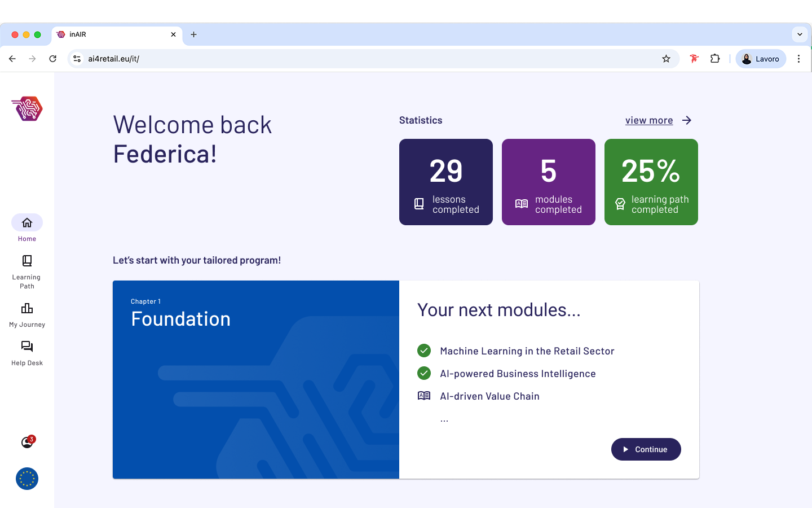Viewport: 812px width, 508px height.
Task: Open AI-driven Value Chain module
Action: tap(489, 396)
